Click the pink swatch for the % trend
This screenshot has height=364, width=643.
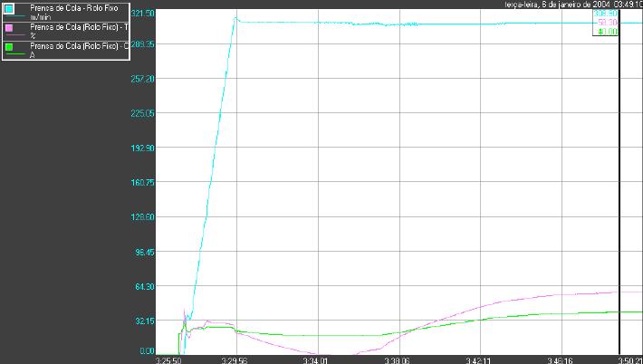[x=9, y=27]
